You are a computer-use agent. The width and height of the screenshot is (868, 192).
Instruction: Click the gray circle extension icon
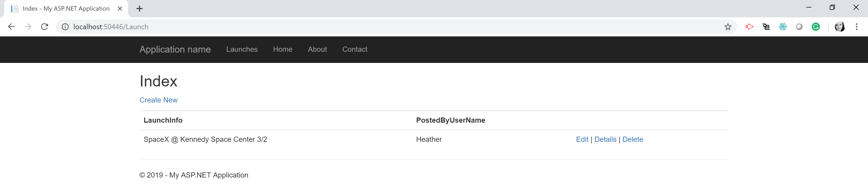(x=799, y=27)
